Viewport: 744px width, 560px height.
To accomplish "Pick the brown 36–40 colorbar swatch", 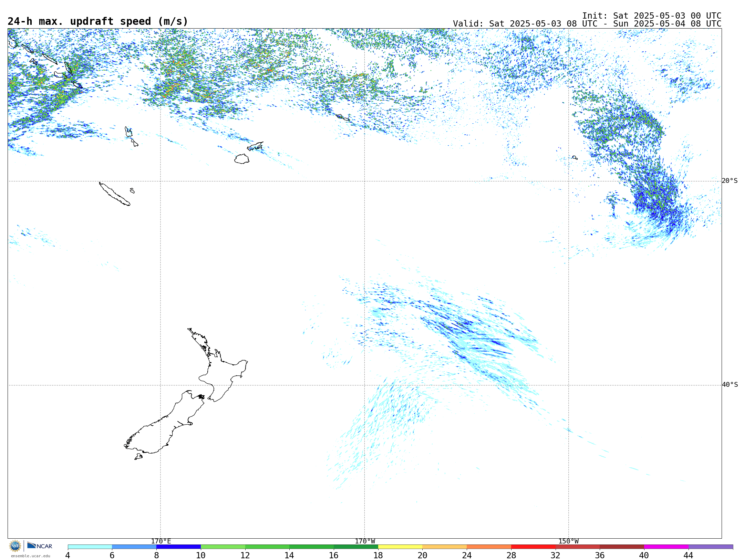I will 622,547.
